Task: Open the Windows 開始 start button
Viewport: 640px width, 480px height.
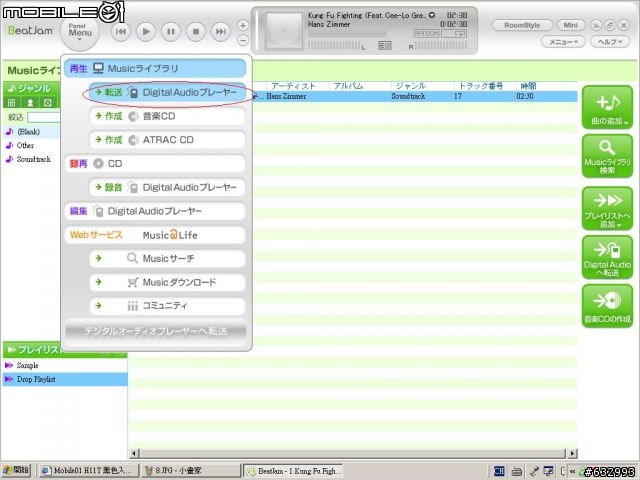Action: pos(16,471)
